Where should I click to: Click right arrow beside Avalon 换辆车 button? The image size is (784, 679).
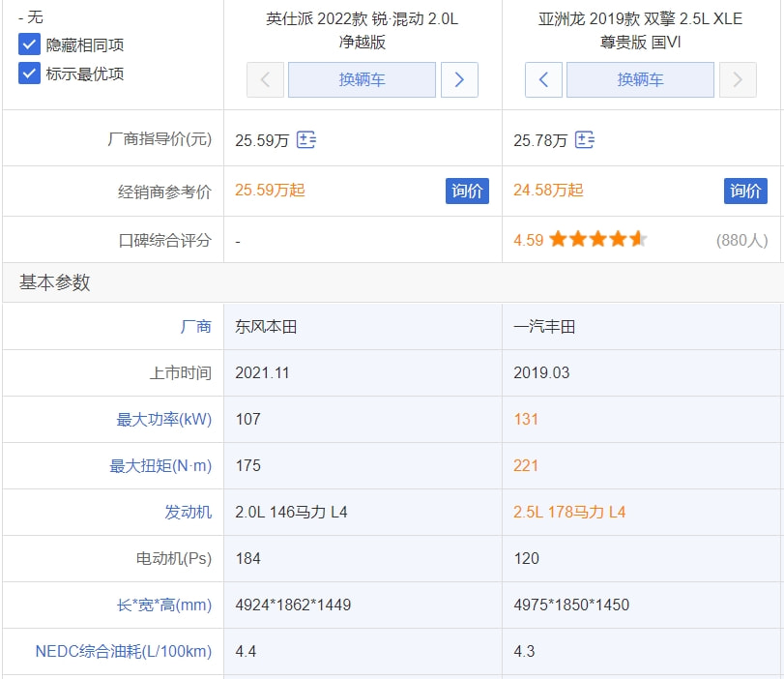[x=738, y=79]
